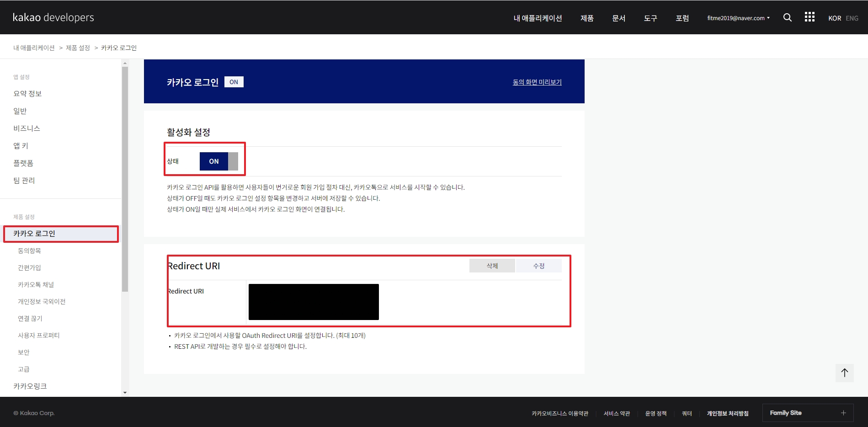Expand the Family Site selector

808,413
